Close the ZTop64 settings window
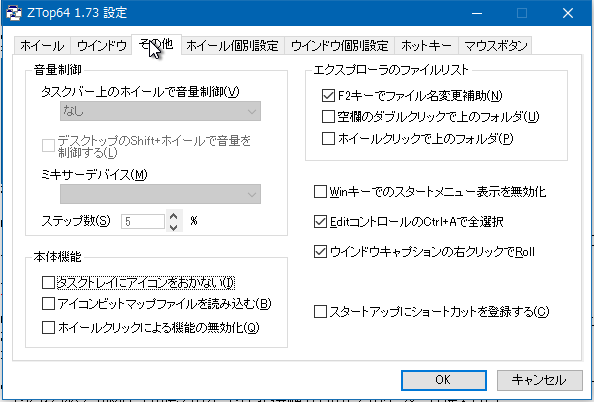This screenshot has width=594, height=402. 567,13
